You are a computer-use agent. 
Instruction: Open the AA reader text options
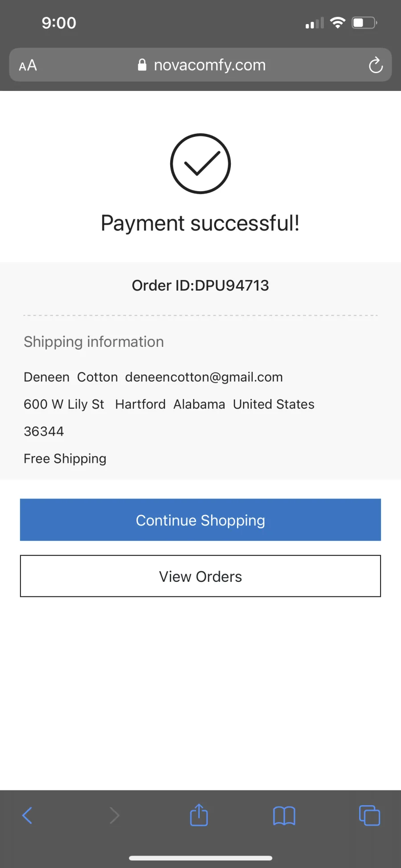click(28, 66)
